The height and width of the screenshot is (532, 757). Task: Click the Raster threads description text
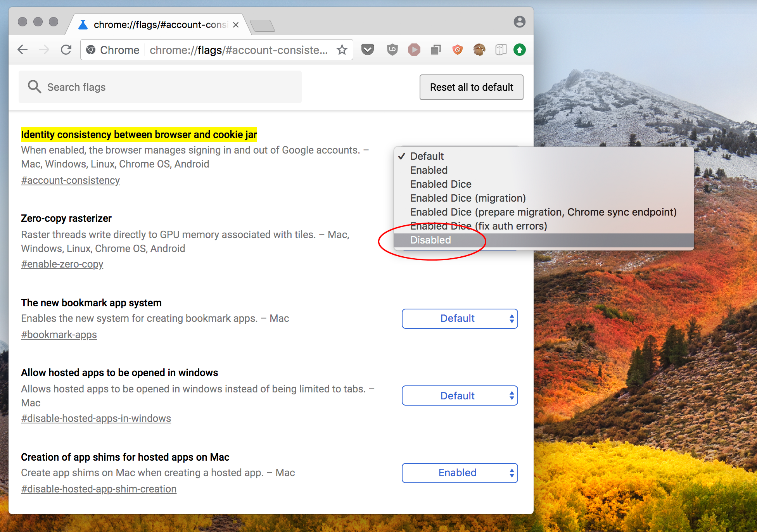[x=185, y=242]
